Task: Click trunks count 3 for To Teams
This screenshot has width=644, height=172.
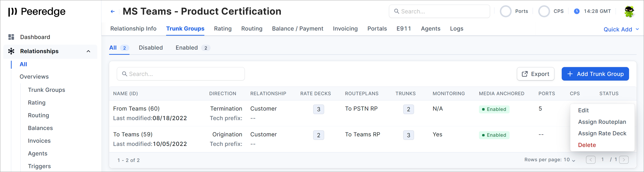Action: point(409,135)
